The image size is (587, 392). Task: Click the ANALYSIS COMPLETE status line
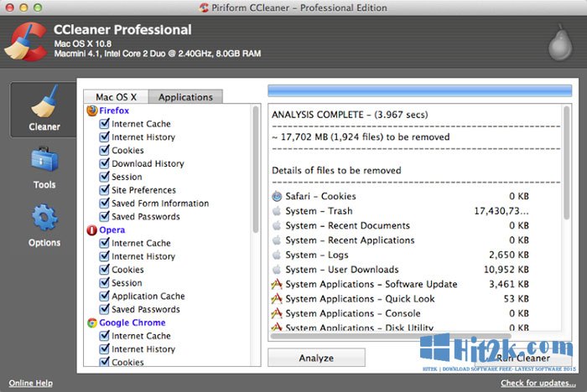point(350,115)
